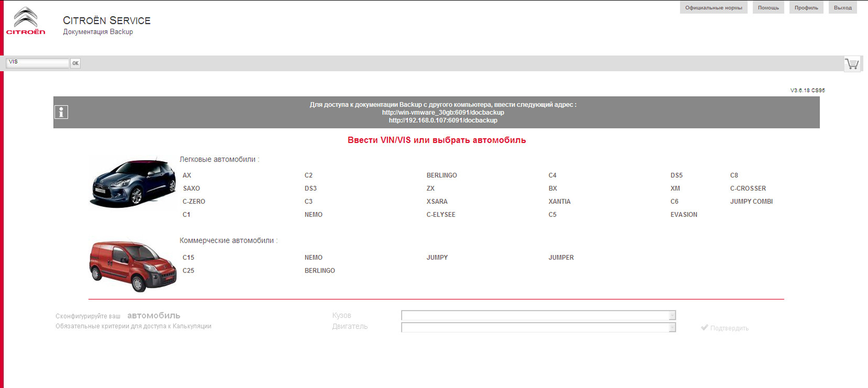Choose the C1 model
Screen dimensions: 868x388
[187, 215]
